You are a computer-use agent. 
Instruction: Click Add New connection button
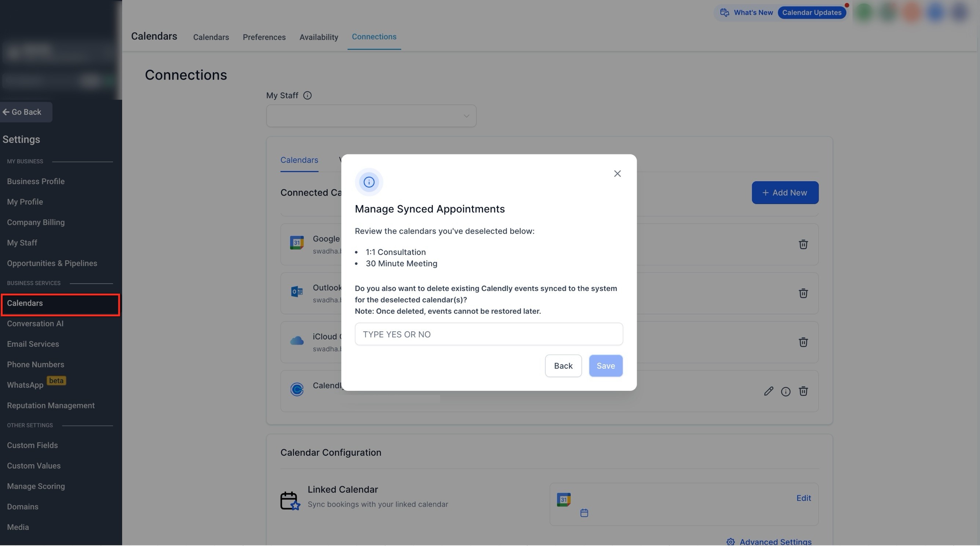point(785,193)
